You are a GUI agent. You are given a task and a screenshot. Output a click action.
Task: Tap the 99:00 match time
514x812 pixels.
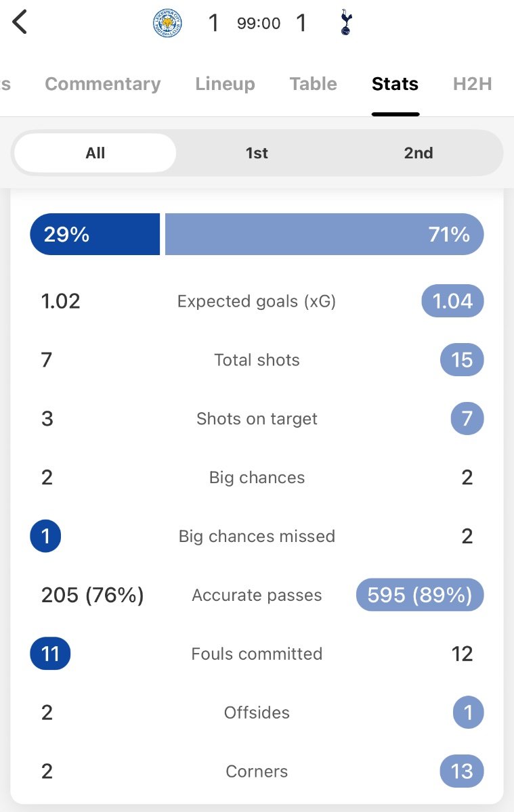[x=259, y=24]
